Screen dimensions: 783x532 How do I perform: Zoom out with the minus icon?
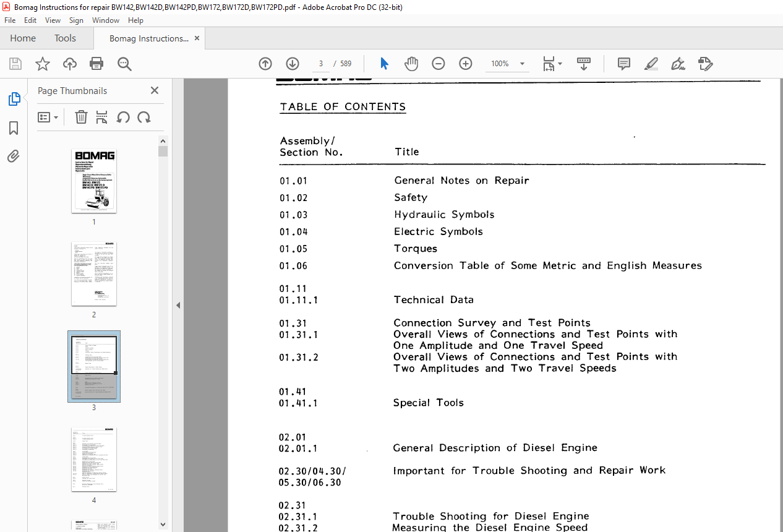coord(439,64)
